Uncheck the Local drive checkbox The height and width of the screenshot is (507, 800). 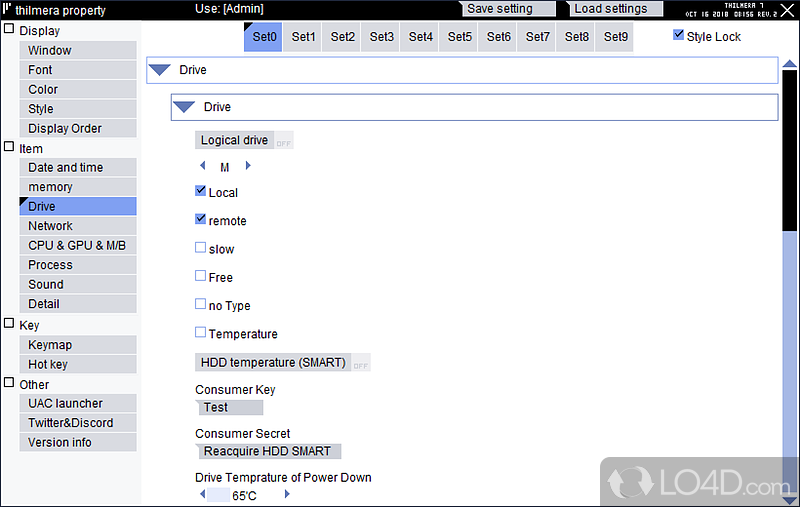pyautogui.click(x=201, y=191)
